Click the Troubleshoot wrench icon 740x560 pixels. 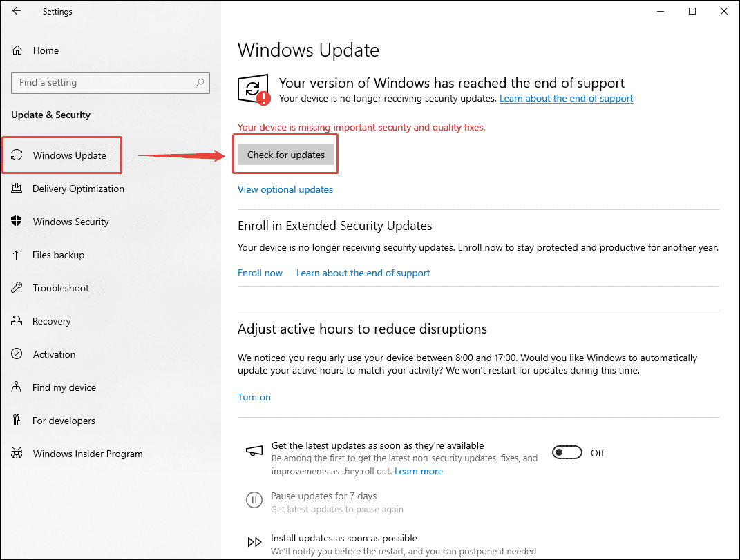17,287
